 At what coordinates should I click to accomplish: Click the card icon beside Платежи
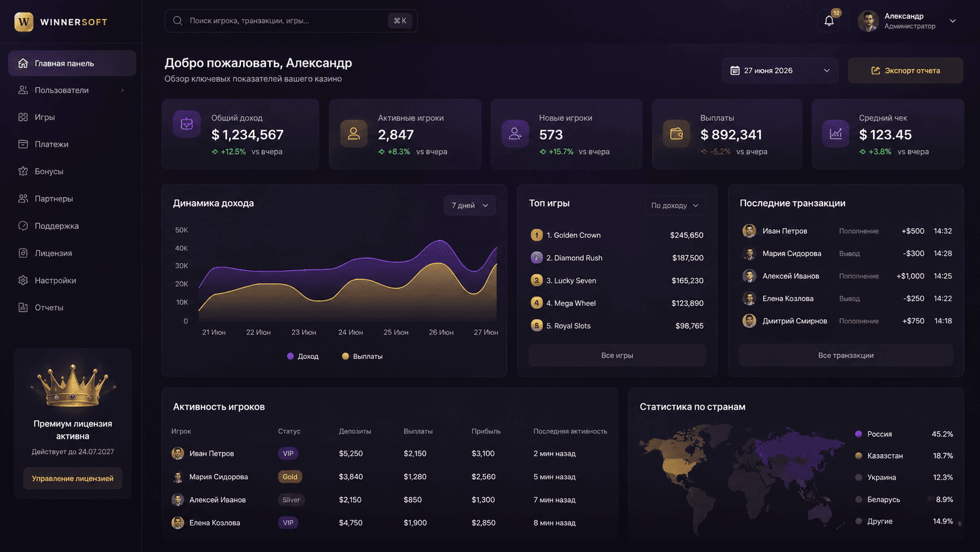(x=23, y=144)
